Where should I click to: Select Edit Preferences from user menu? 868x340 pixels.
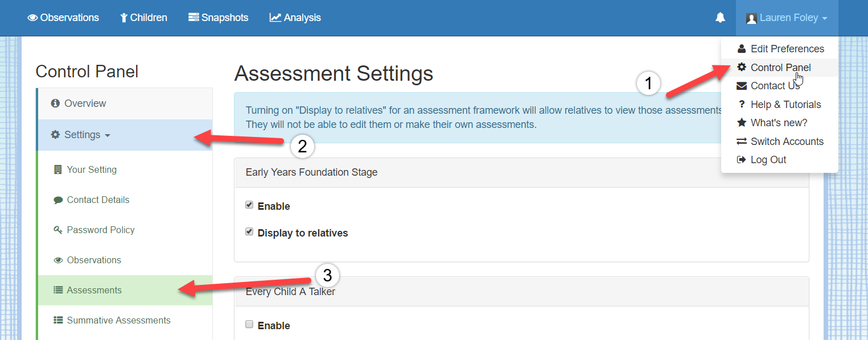780,49
